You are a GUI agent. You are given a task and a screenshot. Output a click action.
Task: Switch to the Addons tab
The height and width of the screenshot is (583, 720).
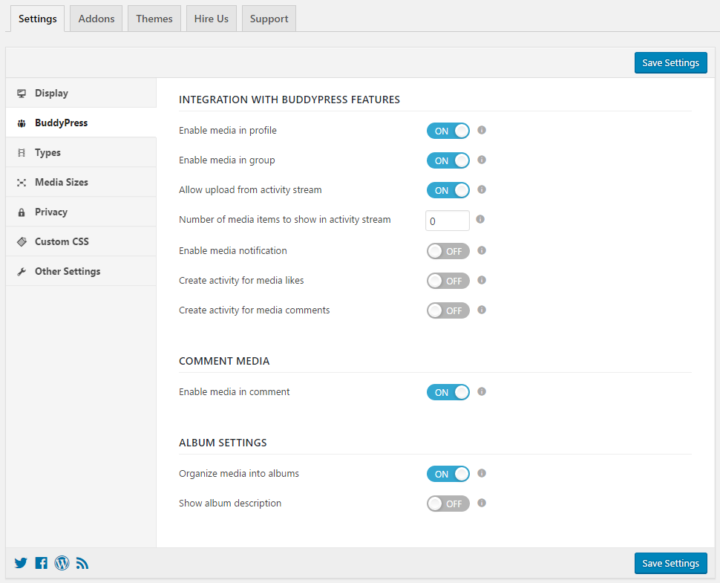96,19
